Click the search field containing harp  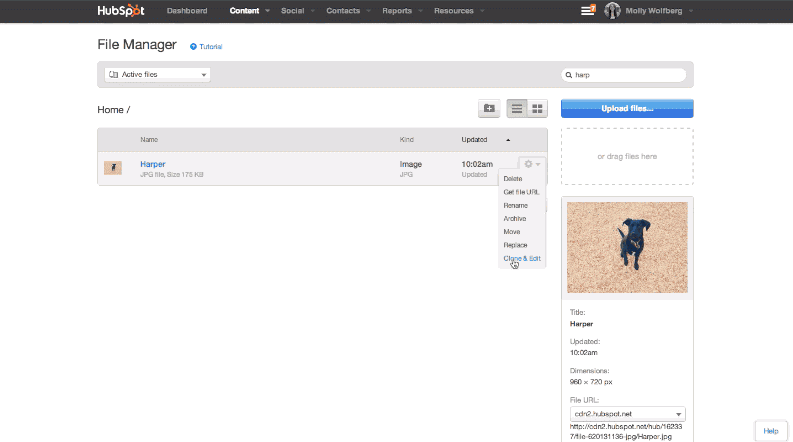point(626,74)
